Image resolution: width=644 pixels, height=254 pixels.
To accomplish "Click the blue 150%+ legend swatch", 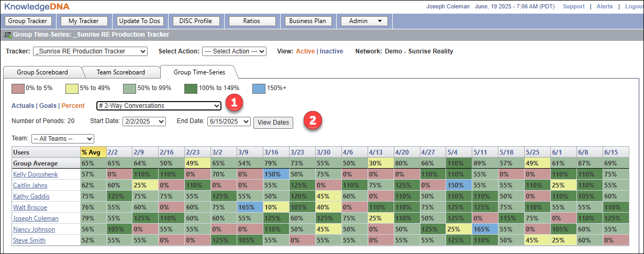I will pyautogui.click(x=259, y=87).
